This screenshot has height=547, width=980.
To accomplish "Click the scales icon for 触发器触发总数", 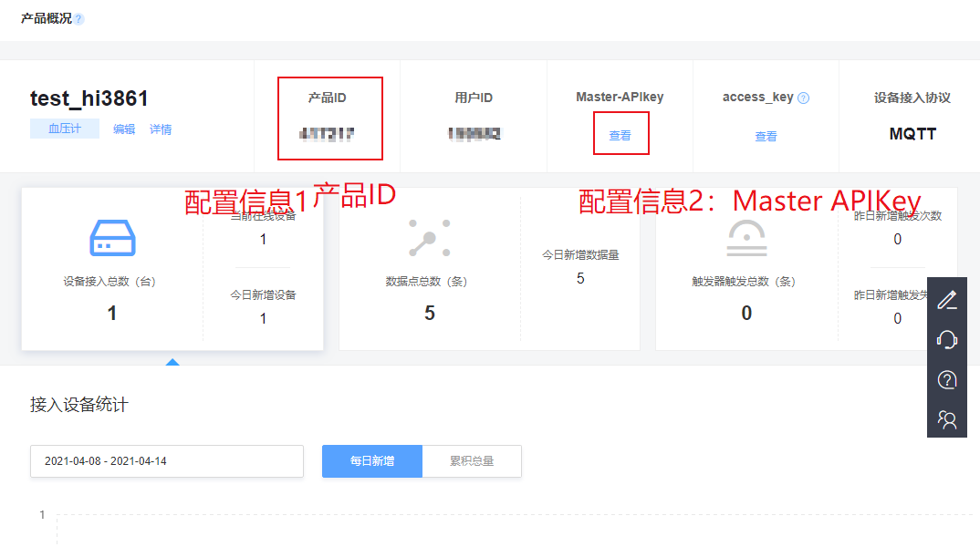I will (x=746, y=237).
